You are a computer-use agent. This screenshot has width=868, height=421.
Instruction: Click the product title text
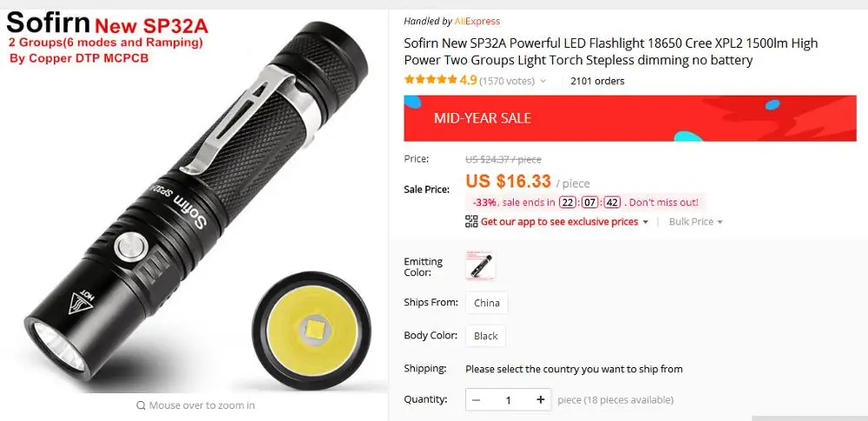[610, 51]
